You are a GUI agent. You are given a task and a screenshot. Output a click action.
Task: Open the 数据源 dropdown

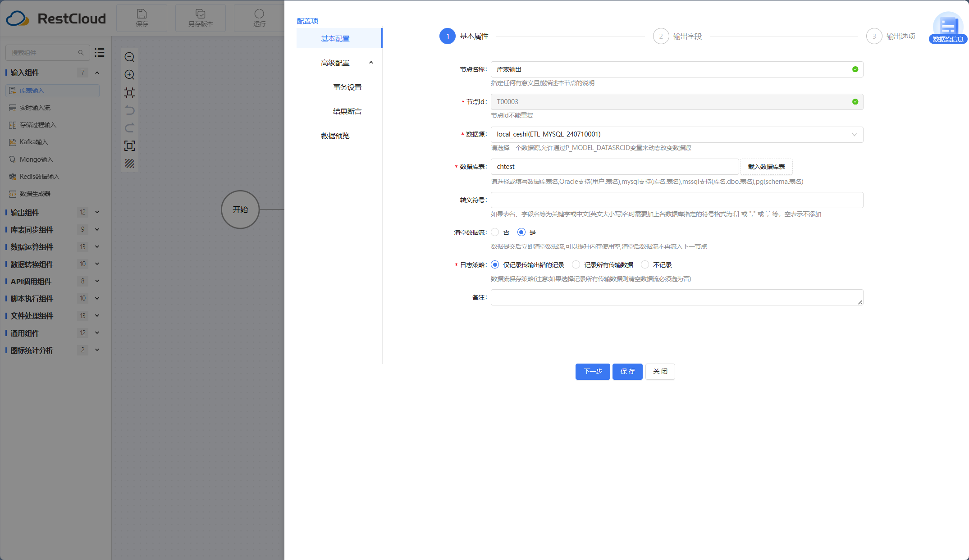677,134
